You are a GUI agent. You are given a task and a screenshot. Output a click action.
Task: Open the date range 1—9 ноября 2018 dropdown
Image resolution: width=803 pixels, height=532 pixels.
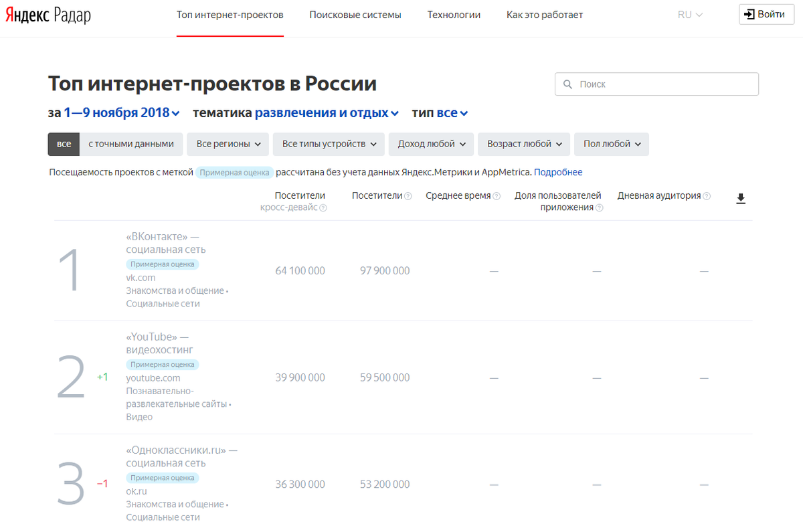(122, 113)
